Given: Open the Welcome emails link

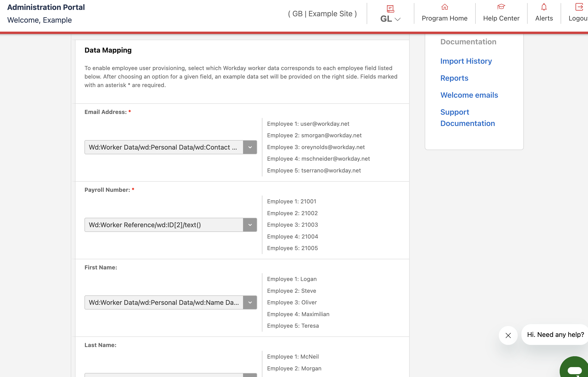Looking at the screenshot, I should [x=469, y=95].
